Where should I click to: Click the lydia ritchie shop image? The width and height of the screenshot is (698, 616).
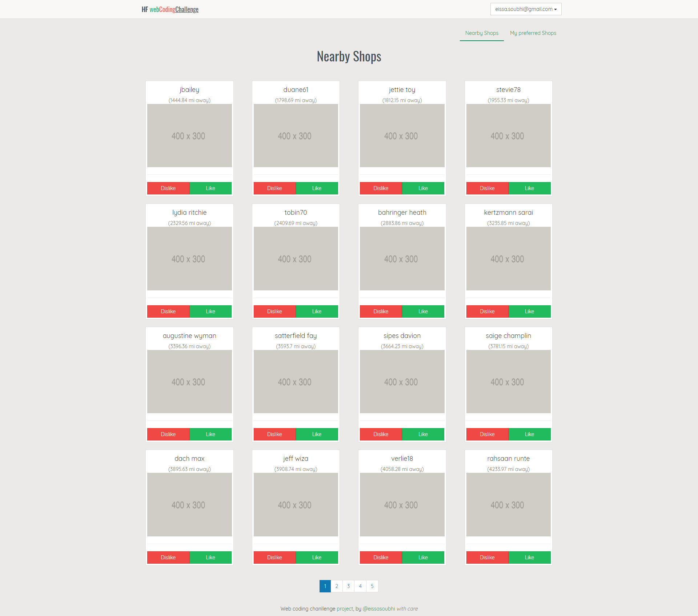coord(189,259)
